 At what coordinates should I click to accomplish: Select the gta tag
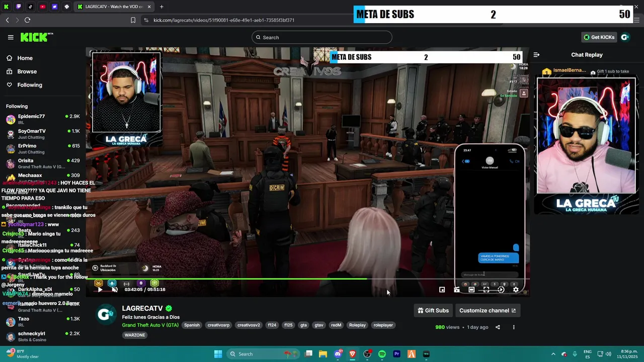pyautogui.click(x=303, y=325)
